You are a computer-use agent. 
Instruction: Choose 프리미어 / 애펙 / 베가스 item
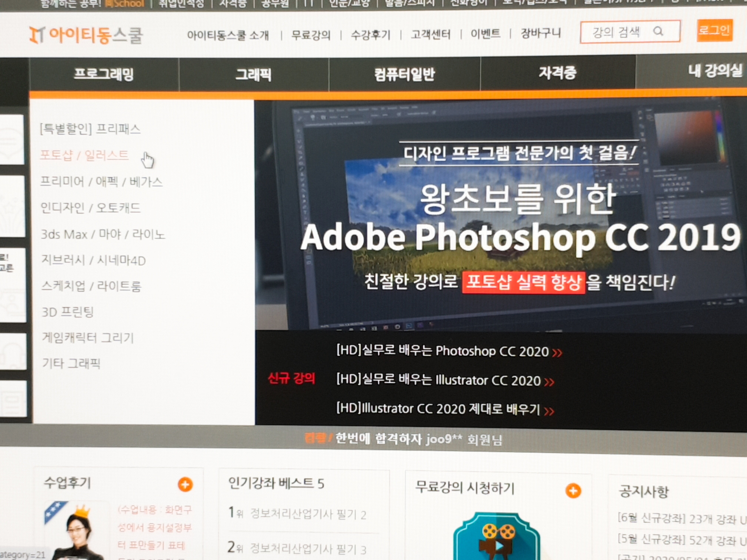101,182
